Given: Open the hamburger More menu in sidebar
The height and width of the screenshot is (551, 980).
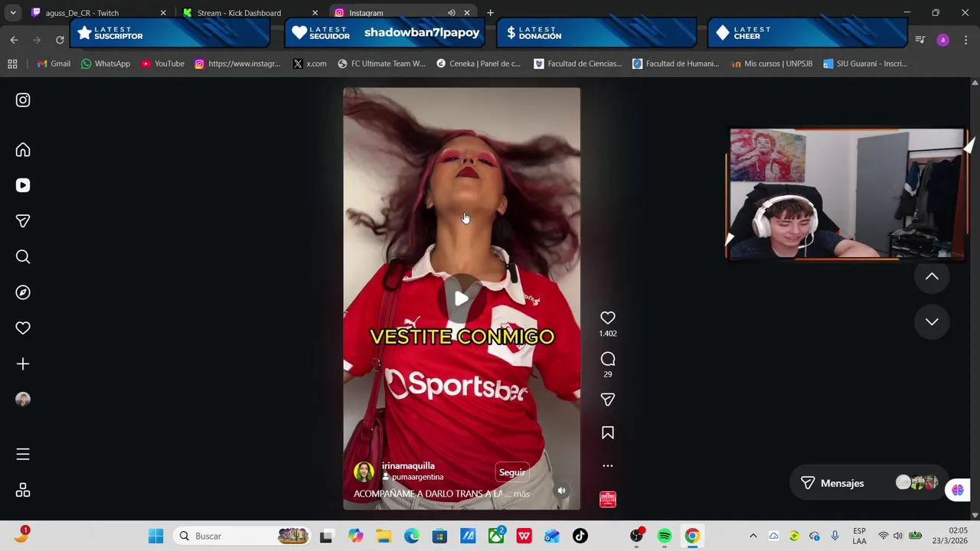Looking at the screenshot, I should point(23,455).
